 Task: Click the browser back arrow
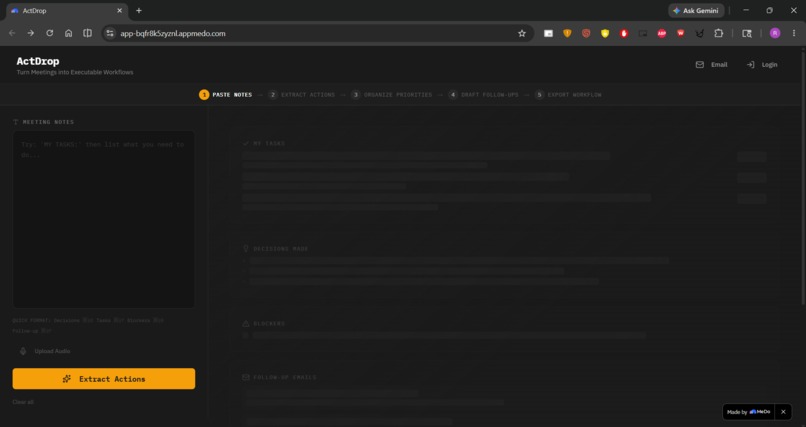12,33
